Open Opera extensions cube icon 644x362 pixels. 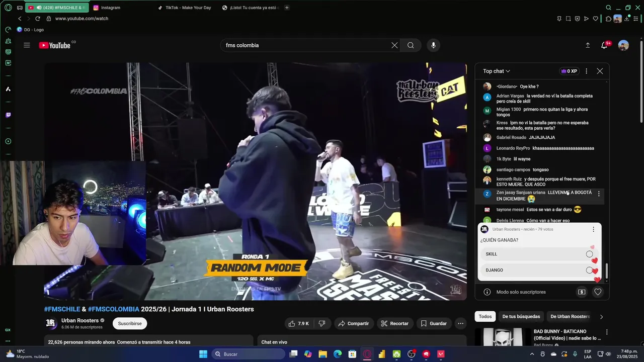(608, 19)
